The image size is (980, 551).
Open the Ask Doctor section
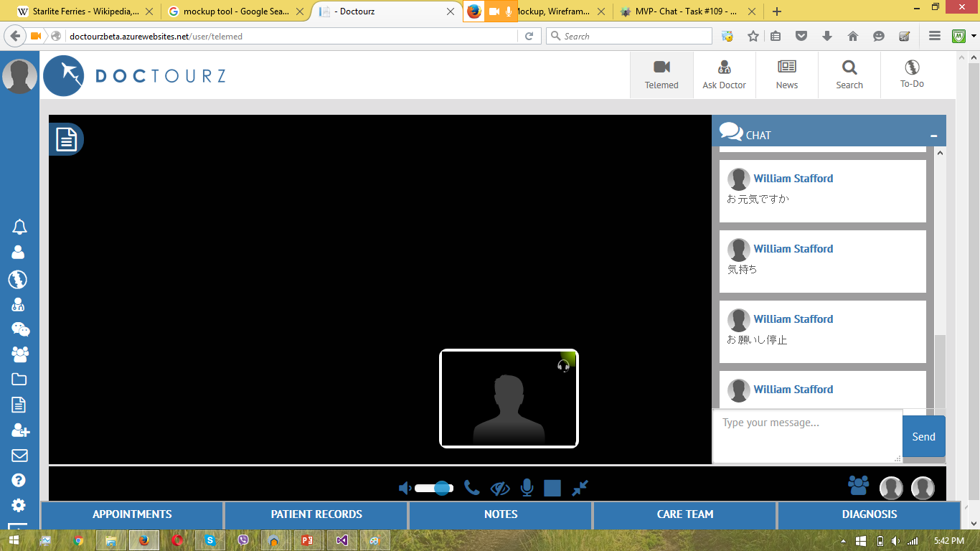point(724,75)
